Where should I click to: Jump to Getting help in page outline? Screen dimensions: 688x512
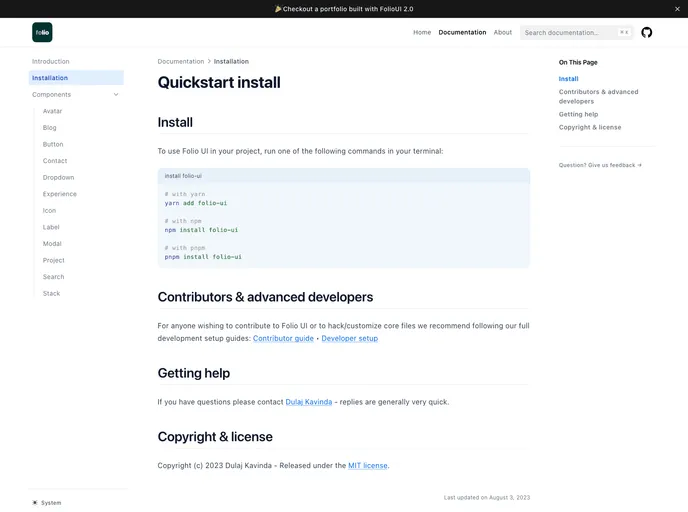point(578,114)
